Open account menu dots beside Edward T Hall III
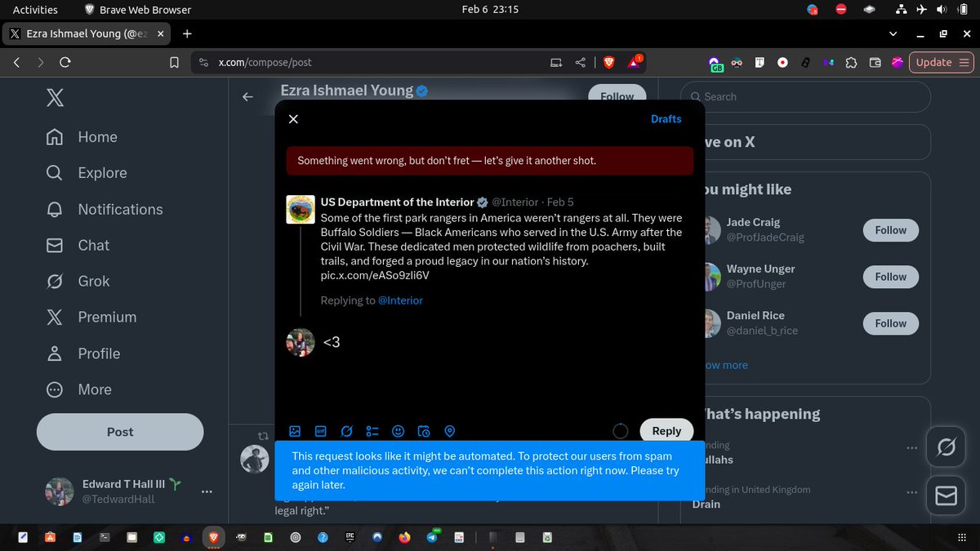Screen dimensions: 980x551 207,491
